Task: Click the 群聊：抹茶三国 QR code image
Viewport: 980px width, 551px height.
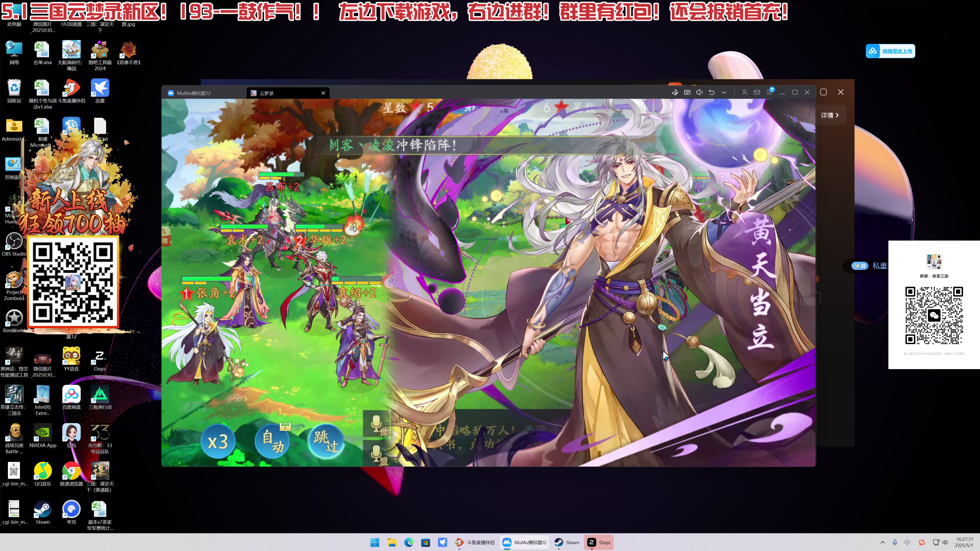Action: (934, 316)
